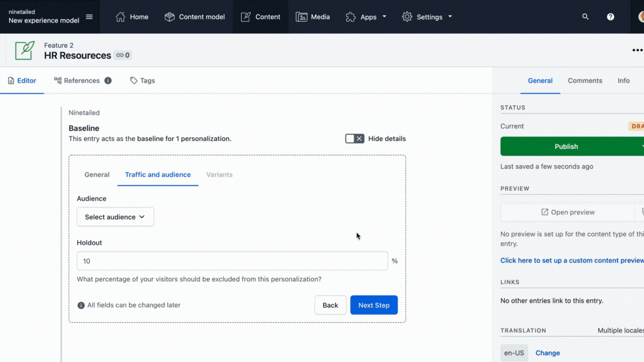This screenshot has height=362, width=644.
Task: Click the green feather entry icon
Action: 25,51
